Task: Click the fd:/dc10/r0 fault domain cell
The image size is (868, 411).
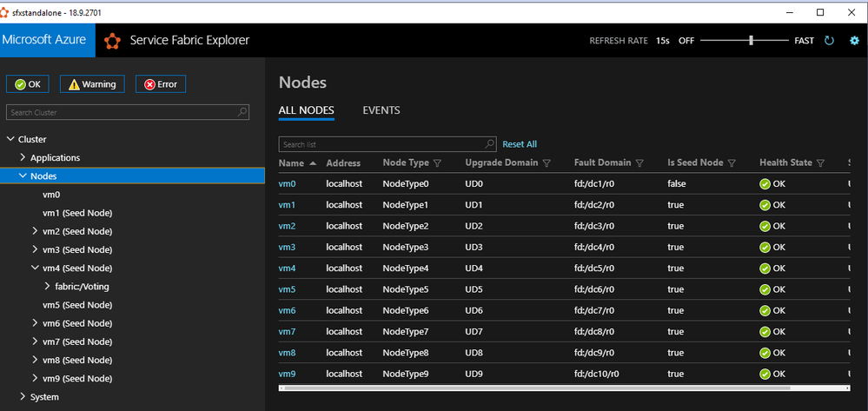Action: [596, 374]
